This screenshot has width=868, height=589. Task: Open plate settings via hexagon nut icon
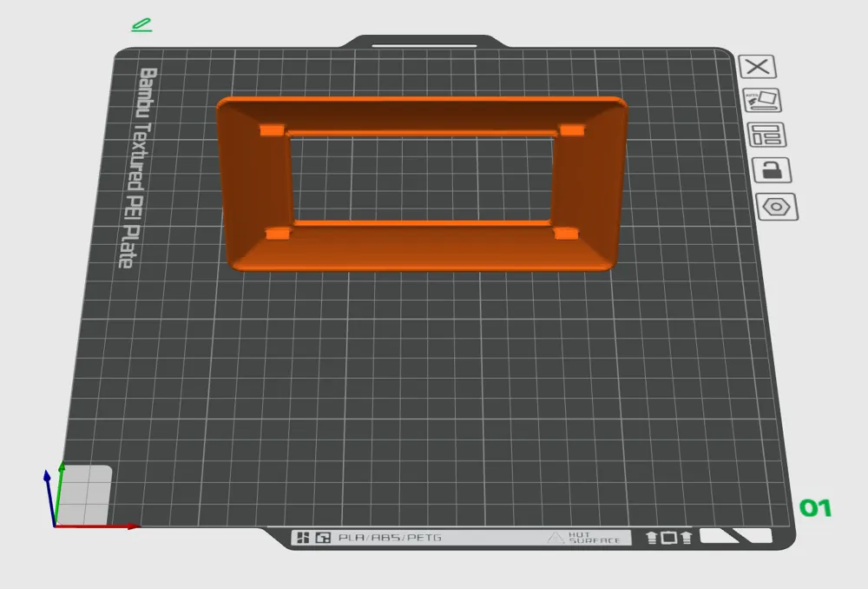point(777,207)
